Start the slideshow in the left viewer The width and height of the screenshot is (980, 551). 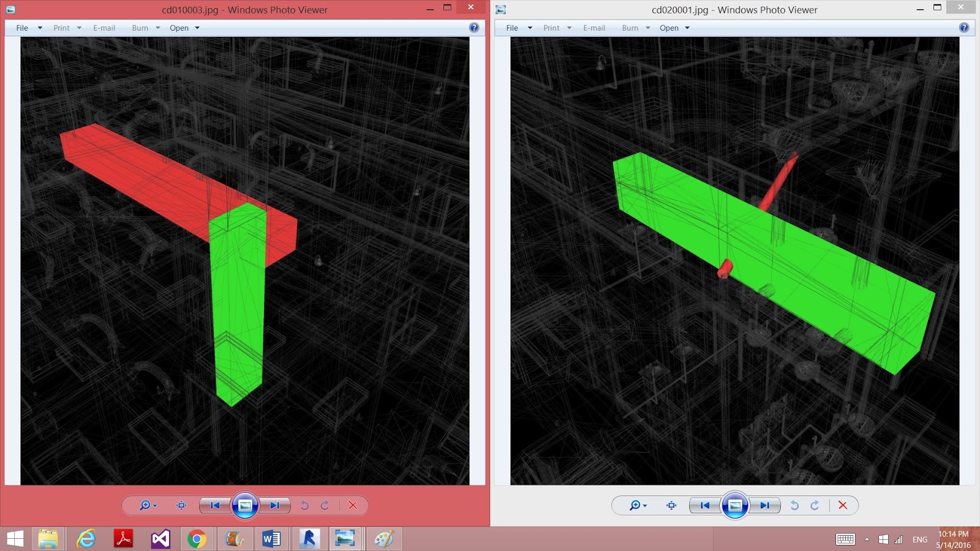[245, 505]
